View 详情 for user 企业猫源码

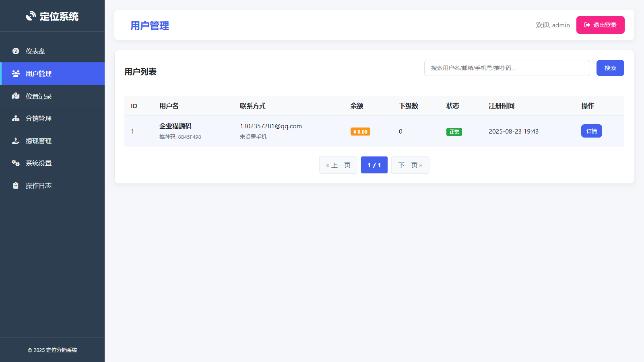coord(591,131)
